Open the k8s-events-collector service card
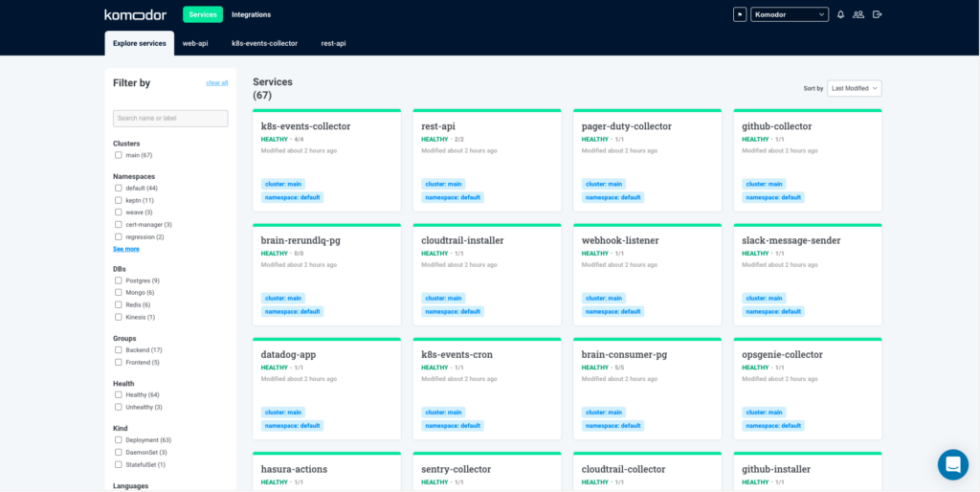980x492 pixels. pyautogui.click(x=327, y=161)
